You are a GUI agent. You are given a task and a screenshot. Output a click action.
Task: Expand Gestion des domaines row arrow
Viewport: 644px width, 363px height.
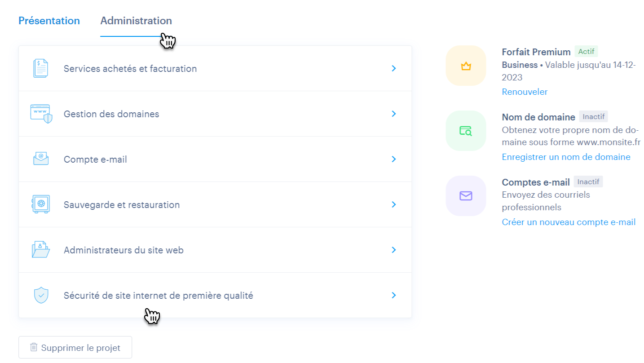tap(394, 114)
